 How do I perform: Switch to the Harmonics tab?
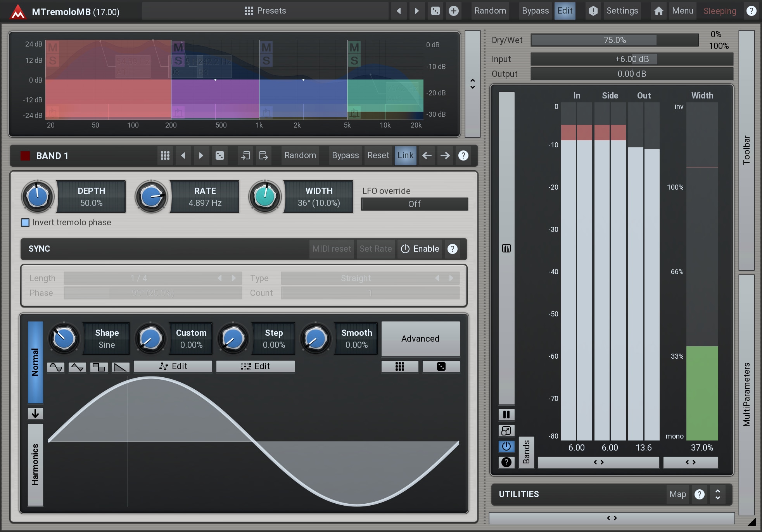(35, 465)
